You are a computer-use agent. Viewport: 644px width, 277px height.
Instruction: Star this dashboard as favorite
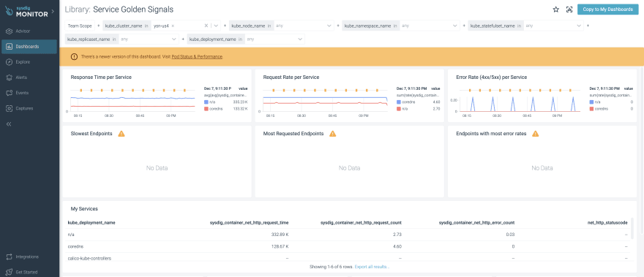click(555, 10)
